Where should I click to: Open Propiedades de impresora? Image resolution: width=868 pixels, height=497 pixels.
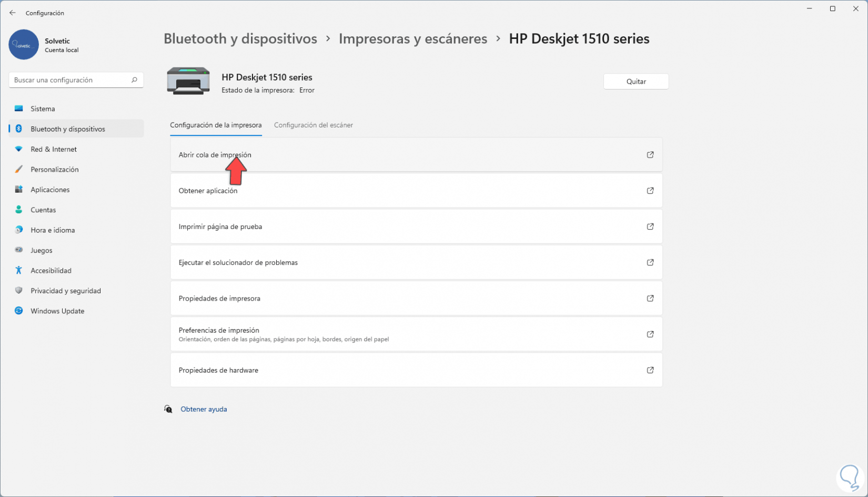[x=416, y=298]
